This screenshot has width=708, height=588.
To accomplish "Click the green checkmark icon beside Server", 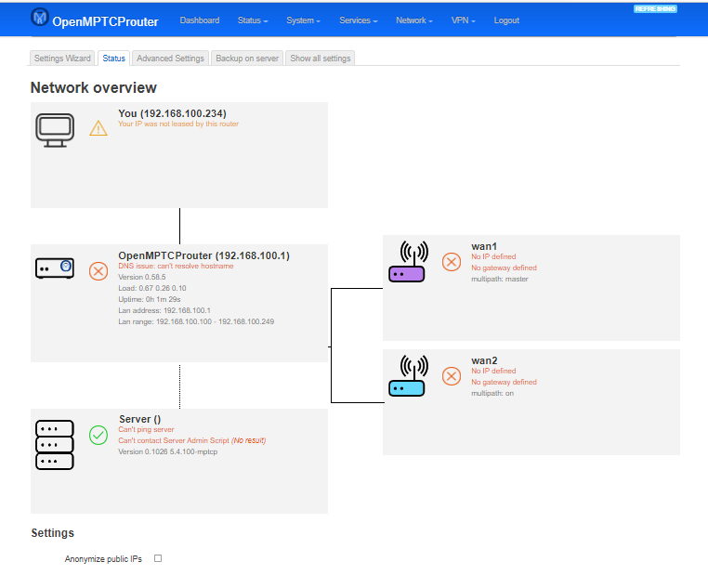I will pos(98,436).
